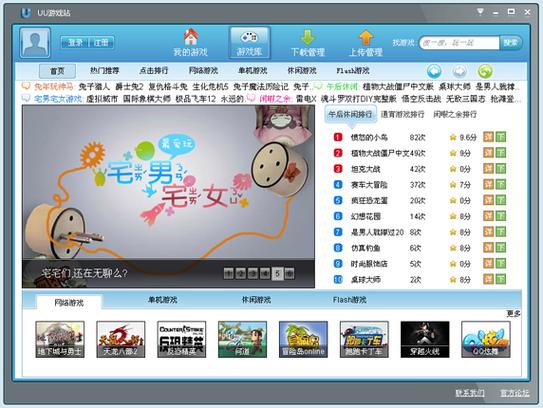The image size is (543, 408).
Task: Click the gray forward arrow button
Action: coord(460,71)
